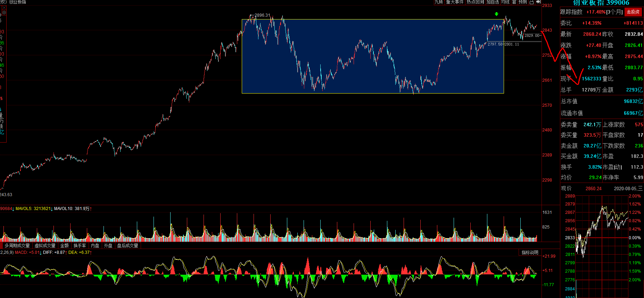
Task: Switch to 多周期成交量 tab
Action: 17,245
